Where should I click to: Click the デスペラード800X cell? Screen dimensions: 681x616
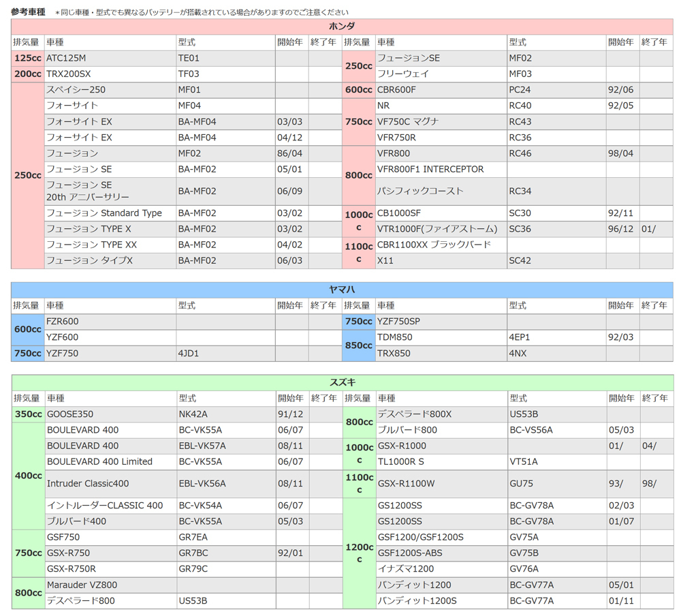click(x=442, y=414)
